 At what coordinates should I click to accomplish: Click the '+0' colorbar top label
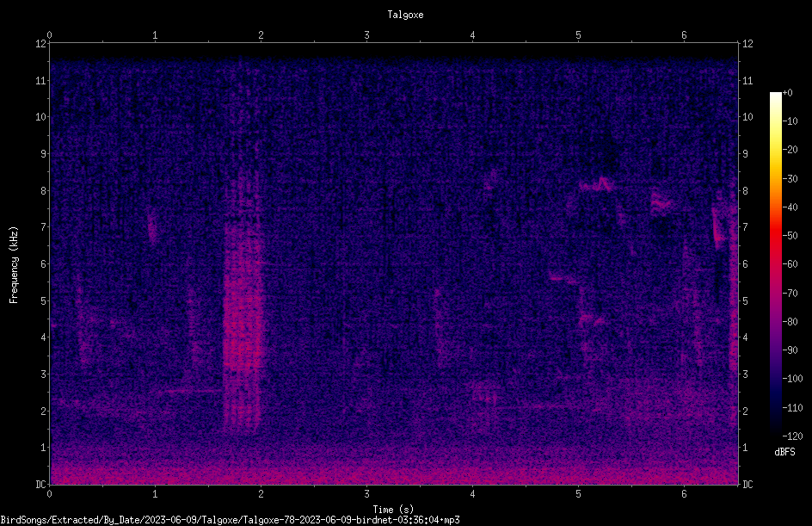788,93
